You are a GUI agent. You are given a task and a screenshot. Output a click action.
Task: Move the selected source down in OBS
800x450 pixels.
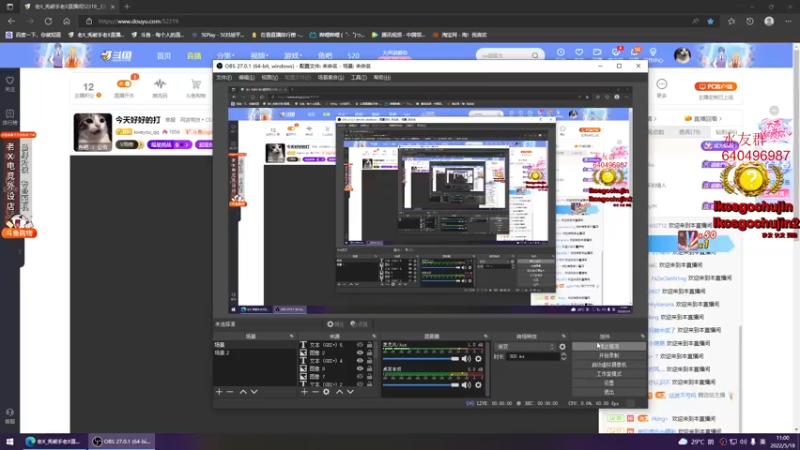[x=351, y=392]
